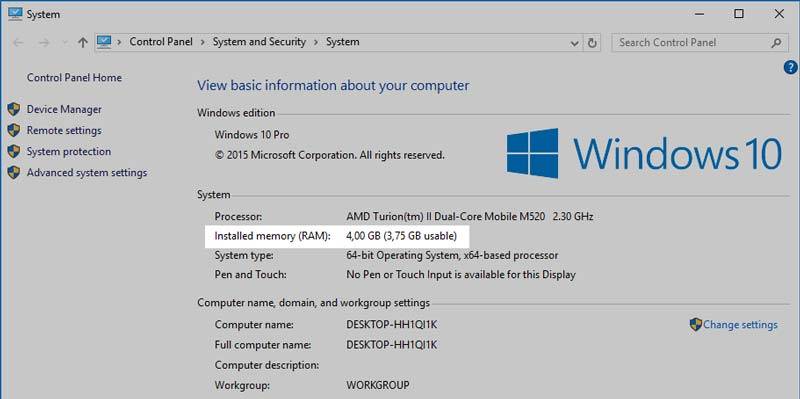Click the System window title bar icon
The image size is (800, 399).
(x=15, y=14)
